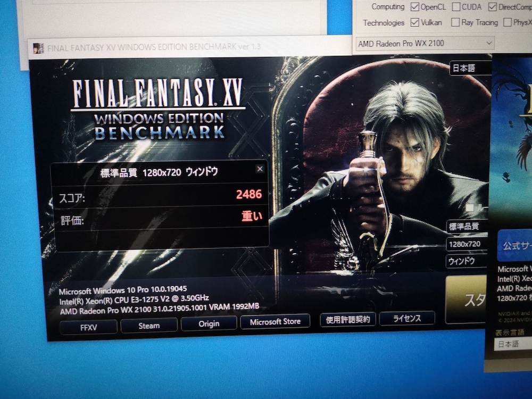The width and height of the screenshot is (532, 399).
Task: Uncheck the Vulkan checkbox
Action: [x=414, y=22]
